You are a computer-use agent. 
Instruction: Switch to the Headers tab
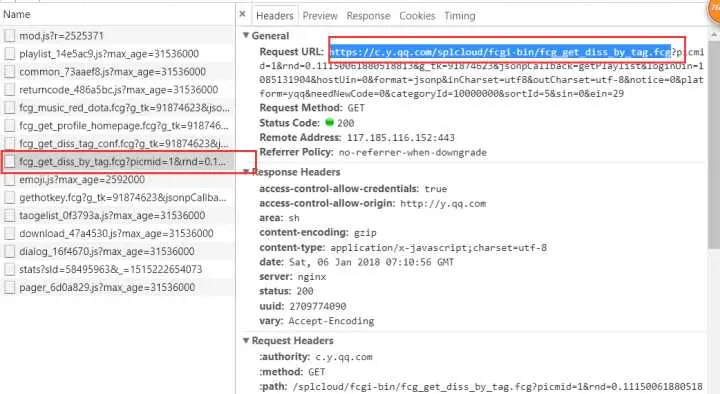pyautogui.click(x=275, y=16)
